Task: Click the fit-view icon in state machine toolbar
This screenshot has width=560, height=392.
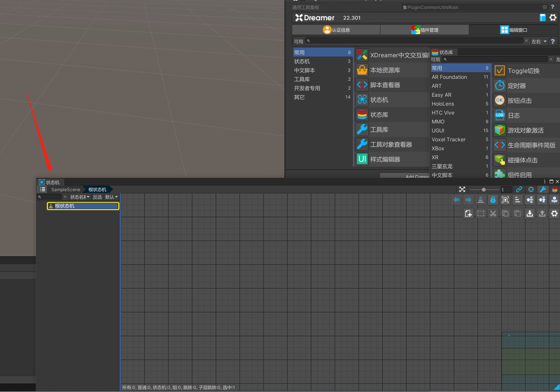Action: (x=462, y=189)
